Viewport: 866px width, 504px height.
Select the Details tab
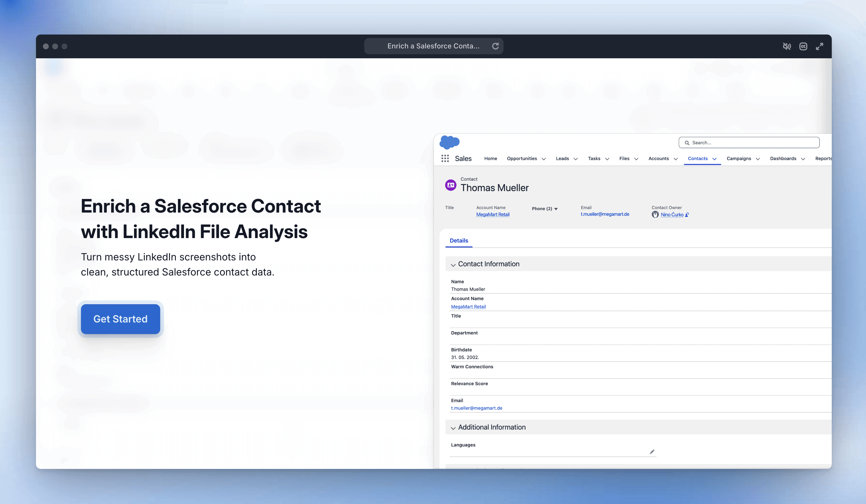click(x=459, y=240)
